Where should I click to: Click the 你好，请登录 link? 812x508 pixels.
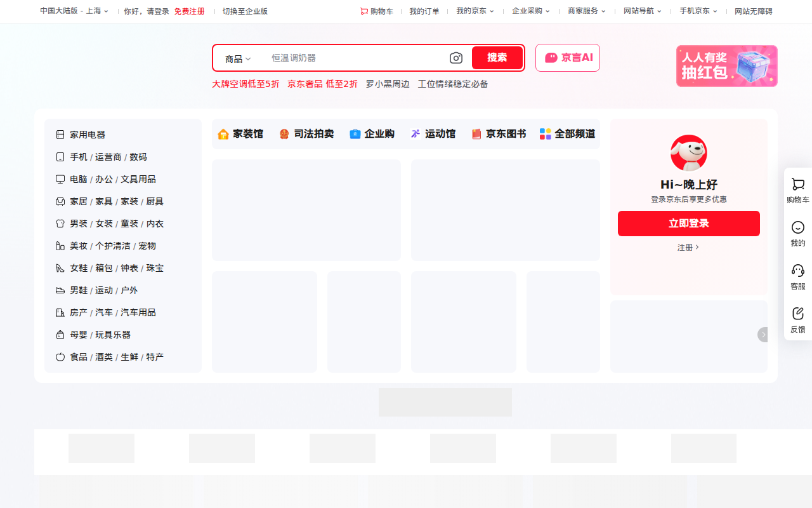click(x=147, y=11)
